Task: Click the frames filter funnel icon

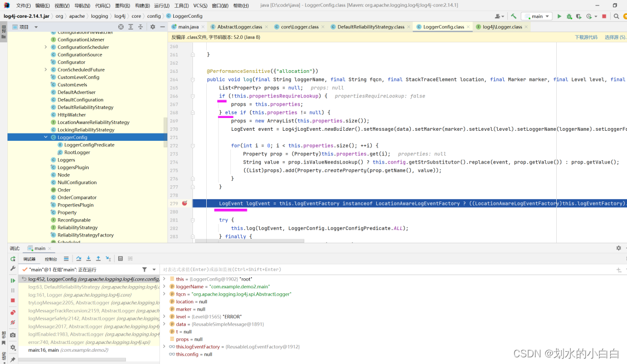Action: 144,269
